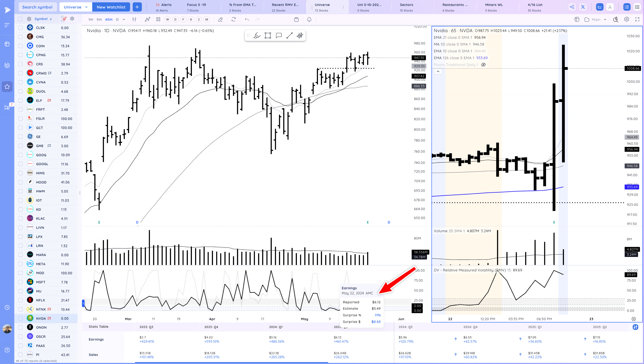Click the user profile avatar

pos(7,329)
